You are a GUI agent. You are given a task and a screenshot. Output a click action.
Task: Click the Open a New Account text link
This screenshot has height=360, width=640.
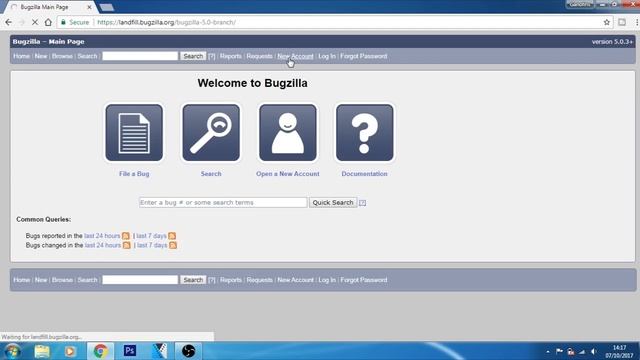(x=288, y=174)
